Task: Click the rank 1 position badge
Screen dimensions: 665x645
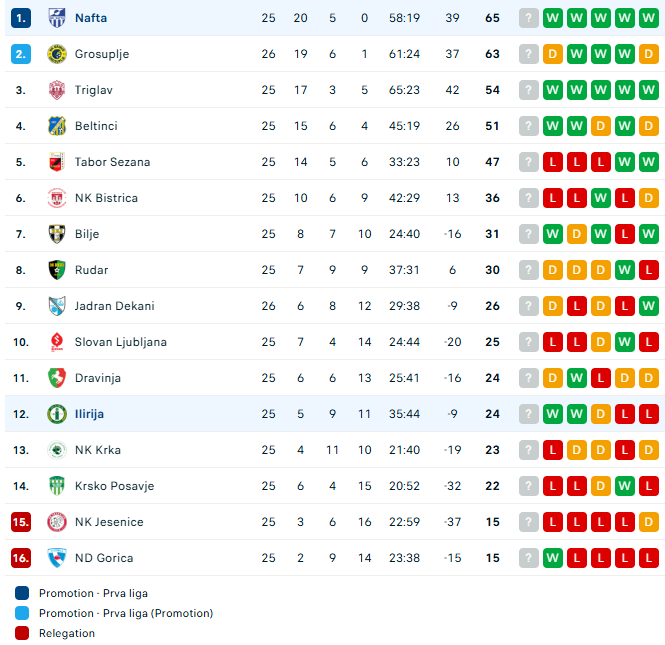Action: tap(21, 18)
